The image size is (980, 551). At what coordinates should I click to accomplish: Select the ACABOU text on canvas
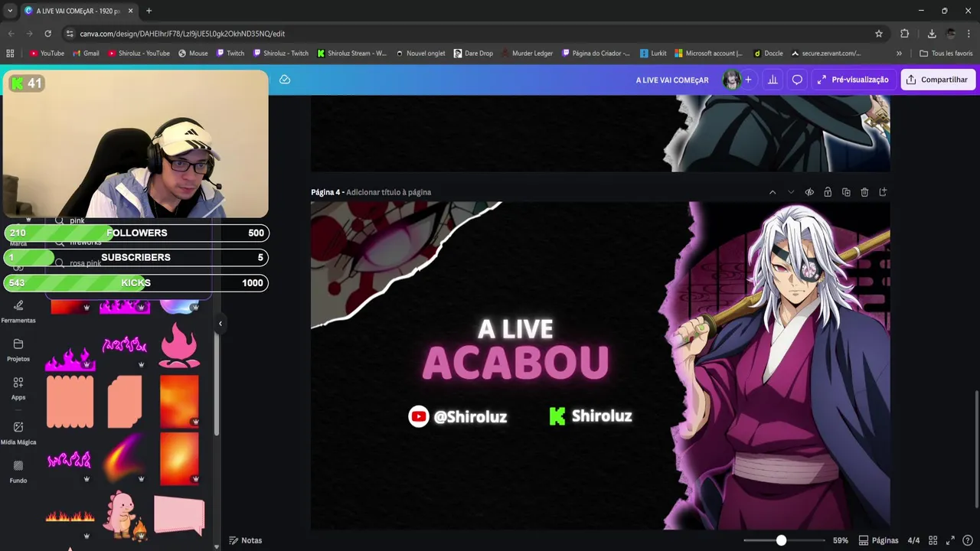point(515,364)
